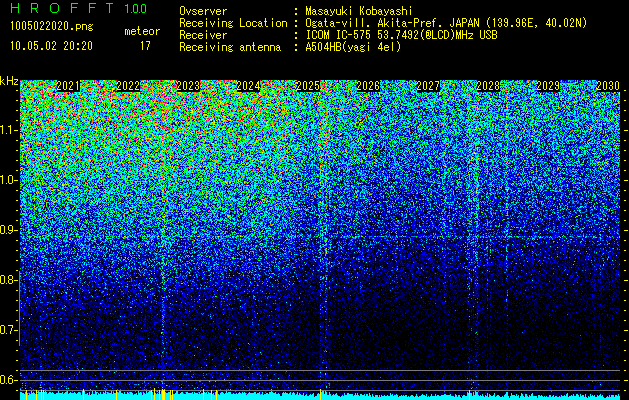Click the Receiver field label
The height and width of the screenshot is (400, 629).
tap(203, 35)
